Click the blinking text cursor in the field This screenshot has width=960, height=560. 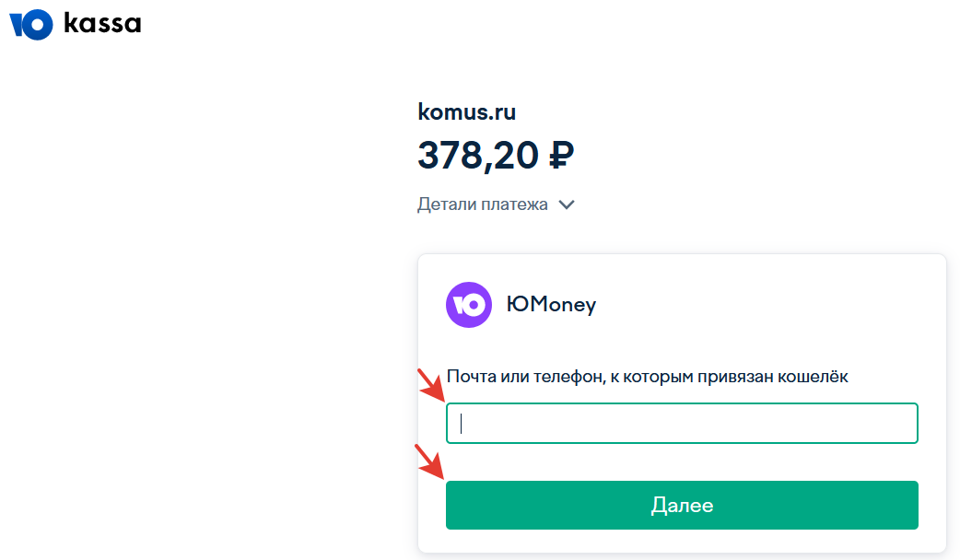tap(461, 424)
